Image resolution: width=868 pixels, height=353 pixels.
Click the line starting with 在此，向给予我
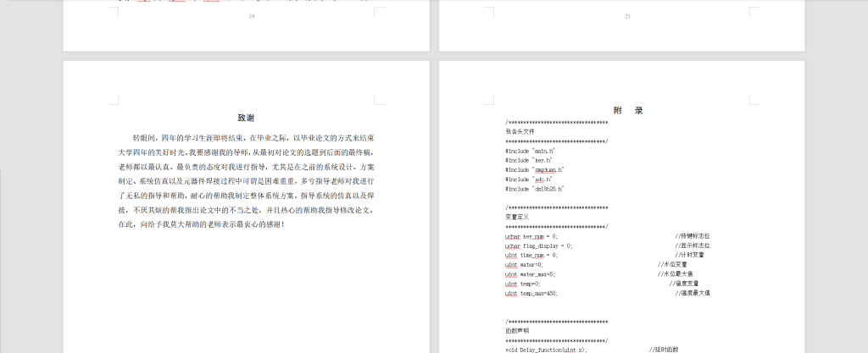point(202,224)
